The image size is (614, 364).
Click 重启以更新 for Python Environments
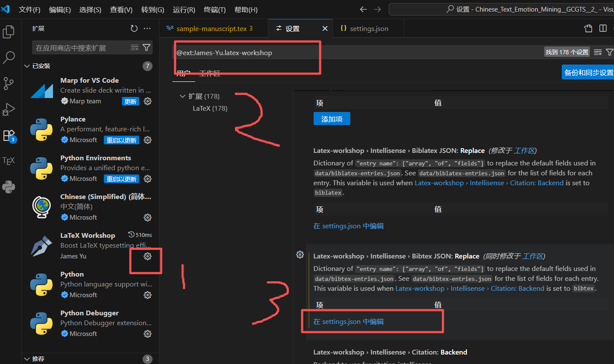click(x=122, y=179)
